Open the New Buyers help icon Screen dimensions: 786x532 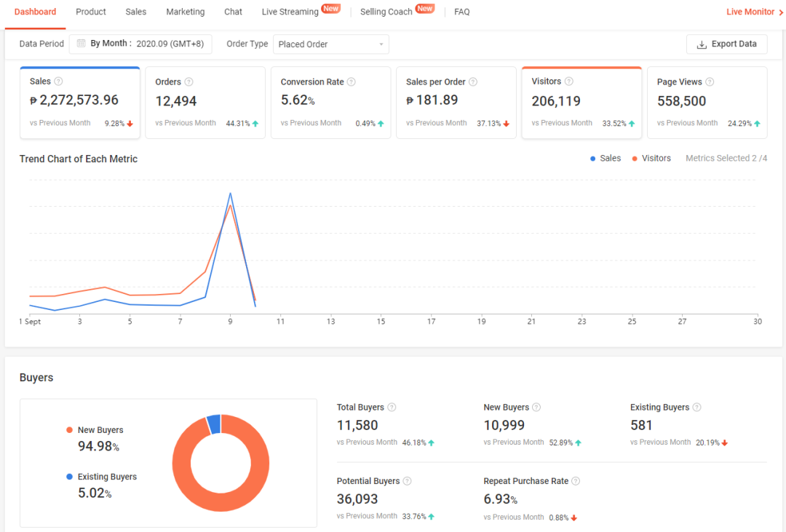[536, 407]
